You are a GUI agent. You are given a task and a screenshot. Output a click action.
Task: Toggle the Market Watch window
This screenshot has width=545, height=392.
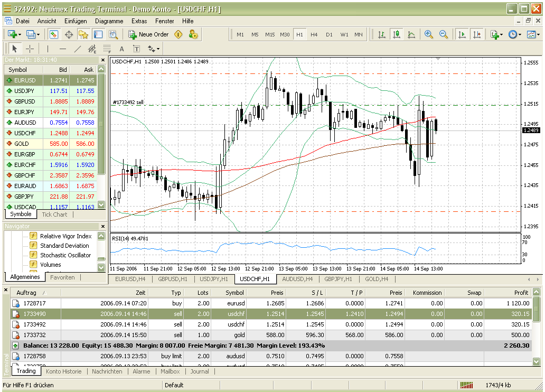coord(54,34)
